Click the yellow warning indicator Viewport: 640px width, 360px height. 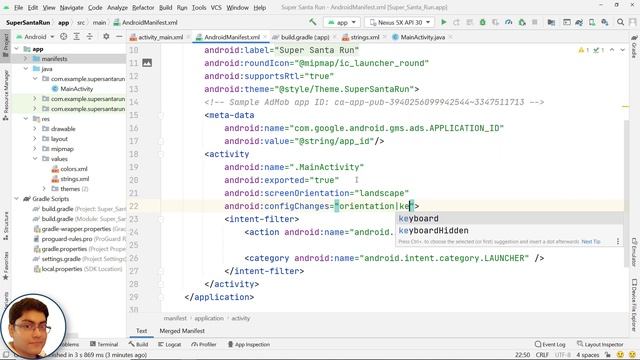pos(583,50)
